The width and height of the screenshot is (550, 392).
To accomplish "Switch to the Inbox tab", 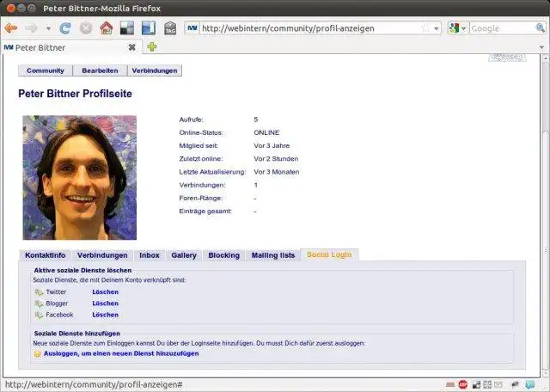I will 150,255.
